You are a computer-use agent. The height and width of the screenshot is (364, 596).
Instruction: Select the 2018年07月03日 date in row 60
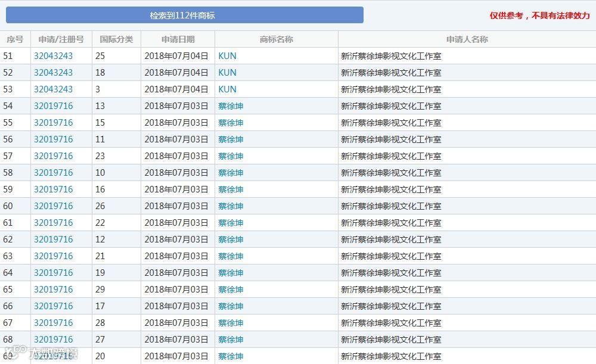click(x=176, y=206)
